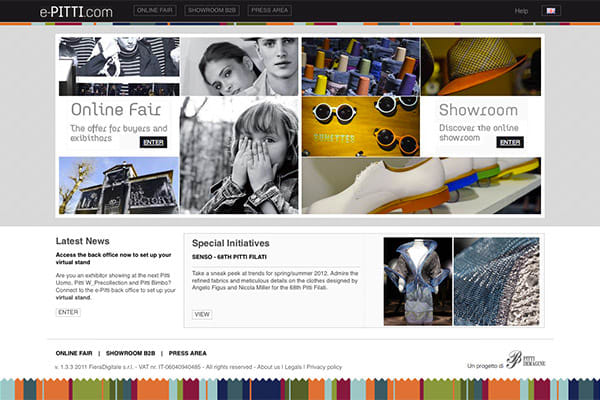Open the Showroom B2B top navigation item
600x400 pixels.
coord(210,11)
